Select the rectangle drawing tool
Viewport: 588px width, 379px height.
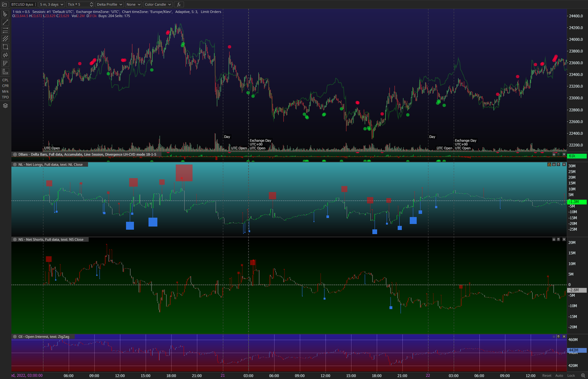click(5, 47)
